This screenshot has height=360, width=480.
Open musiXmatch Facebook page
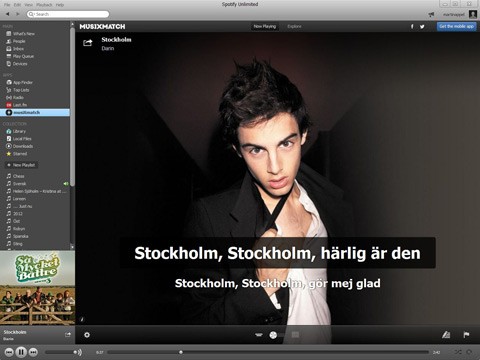412,26
